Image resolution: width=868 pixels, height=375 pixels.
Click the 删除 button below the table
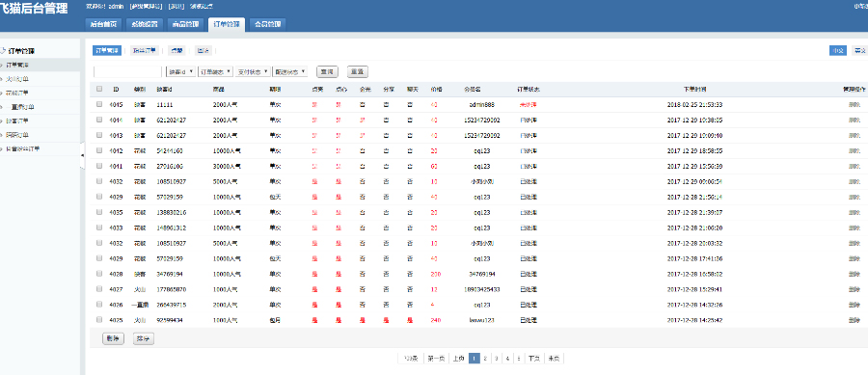tap(114, 339)
